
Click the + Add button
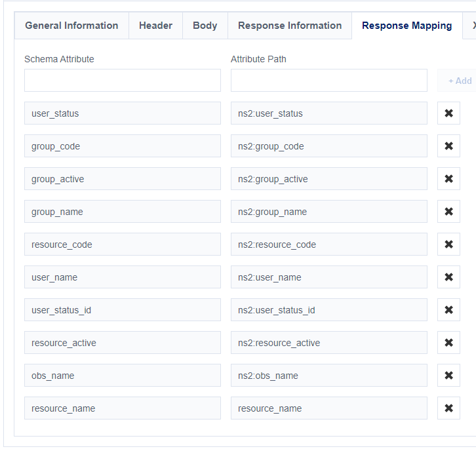(459, 81)
